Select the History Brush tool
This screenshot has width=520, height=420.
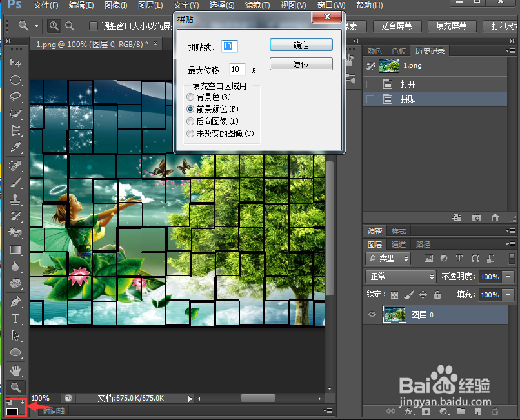tap(15, 216)
